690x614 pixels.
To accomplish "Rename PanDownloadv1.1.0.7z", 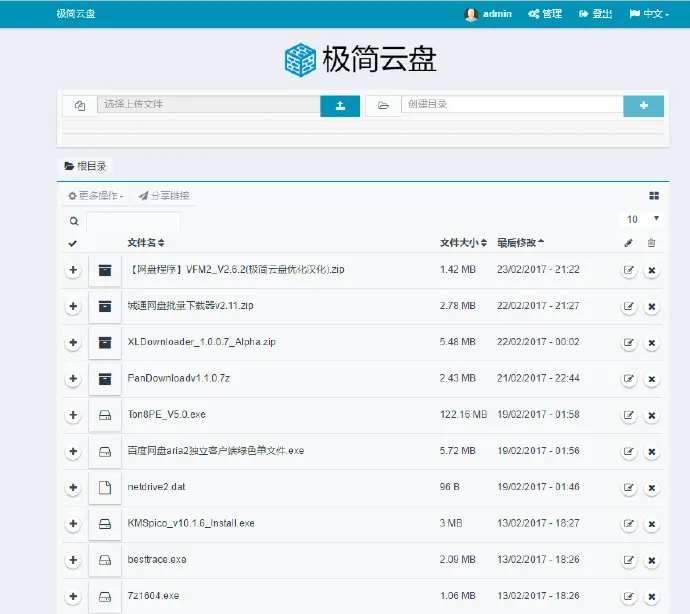I will (628, 379).
